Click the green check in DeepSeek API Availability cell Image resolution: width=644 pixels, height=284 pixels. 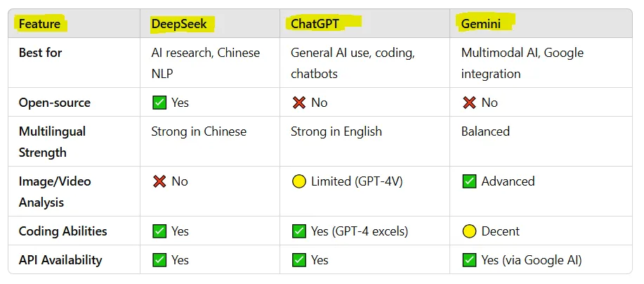click(x=159, y=260)
